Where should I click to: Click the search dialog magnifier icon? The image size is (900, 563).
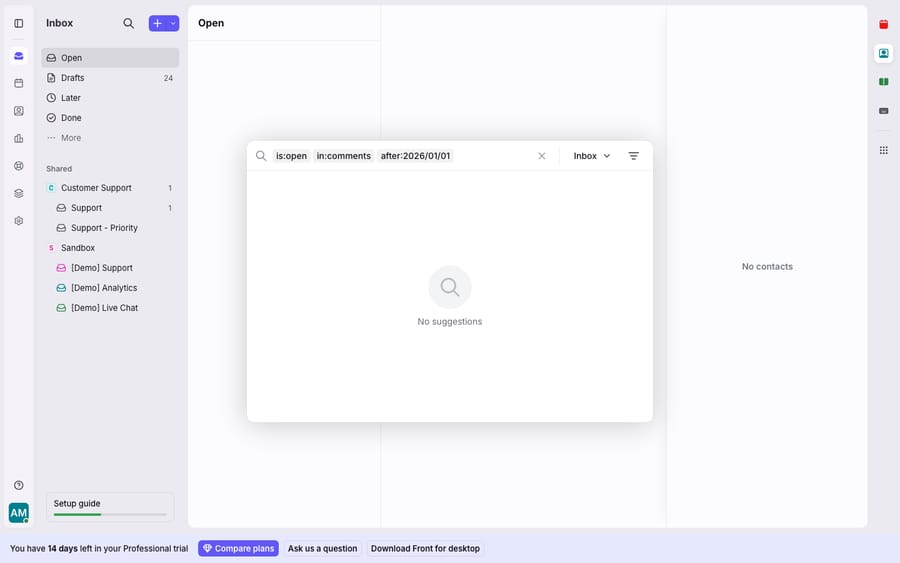pos(261,156)
